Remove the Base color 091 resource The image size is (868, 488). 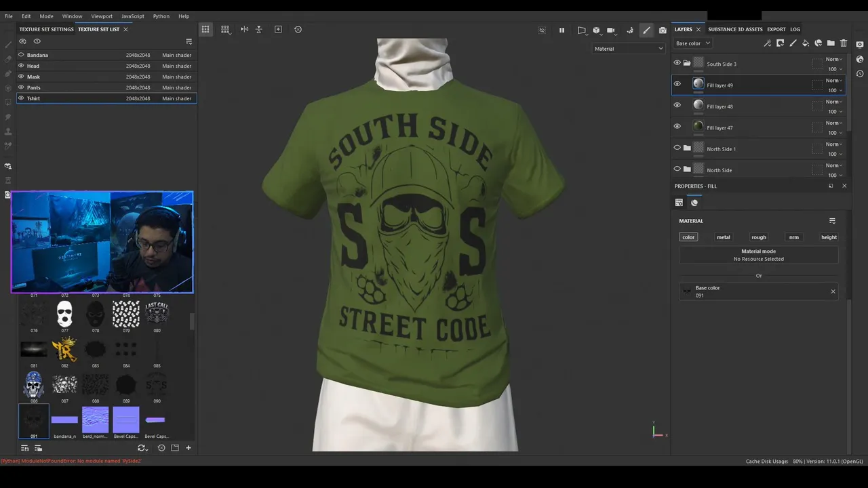pos(833,291)
